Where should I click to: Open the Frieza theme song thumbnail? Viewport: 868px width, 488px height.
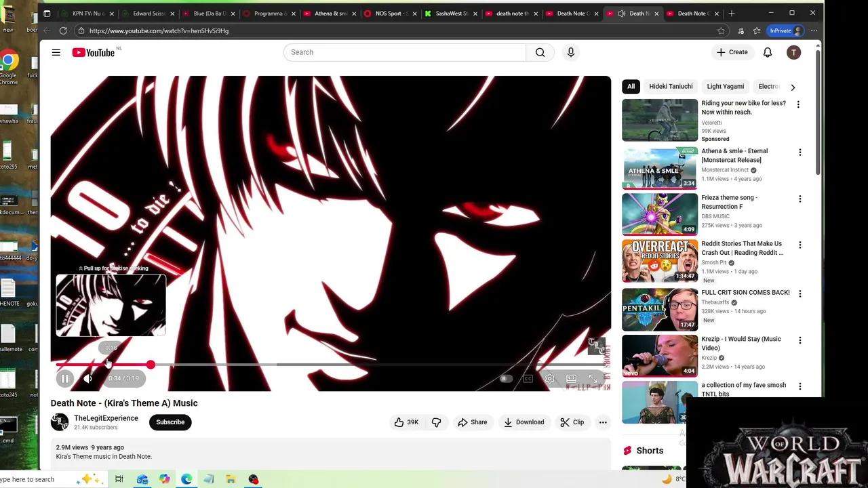pos(660,214)
